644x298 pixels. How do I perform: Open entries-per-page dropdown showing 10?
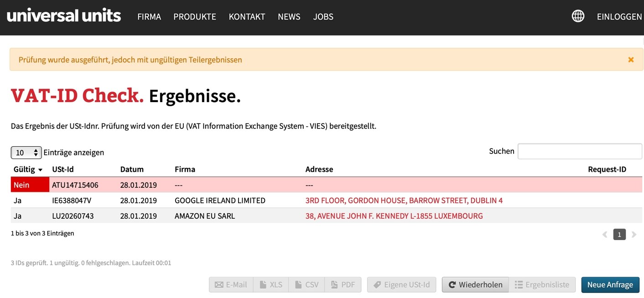coord(26,153)
